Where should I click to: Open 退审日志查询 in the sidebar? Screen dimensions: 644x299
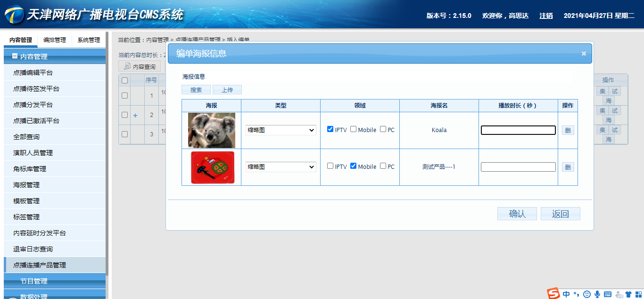click(55, 249)
